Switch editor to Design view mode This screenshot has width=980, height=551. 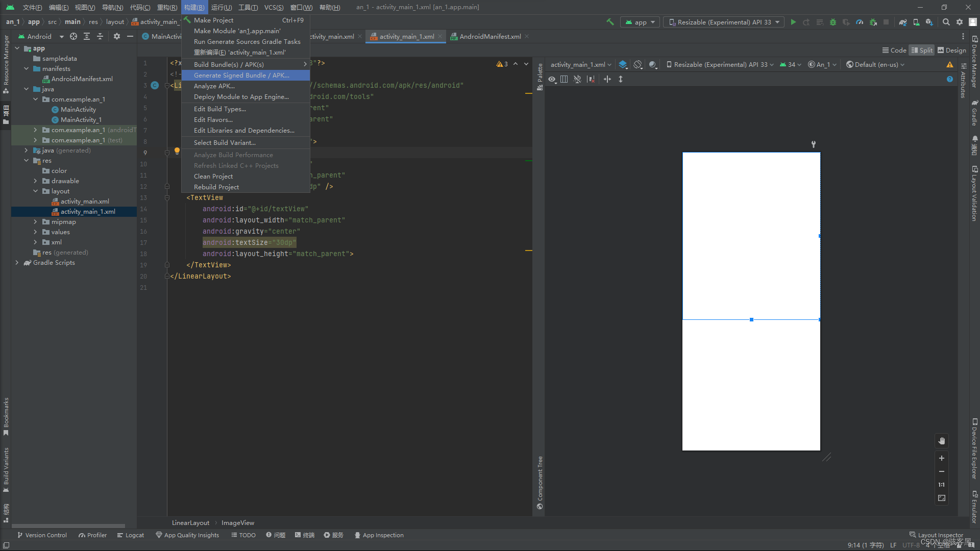[x=951, y=50]
